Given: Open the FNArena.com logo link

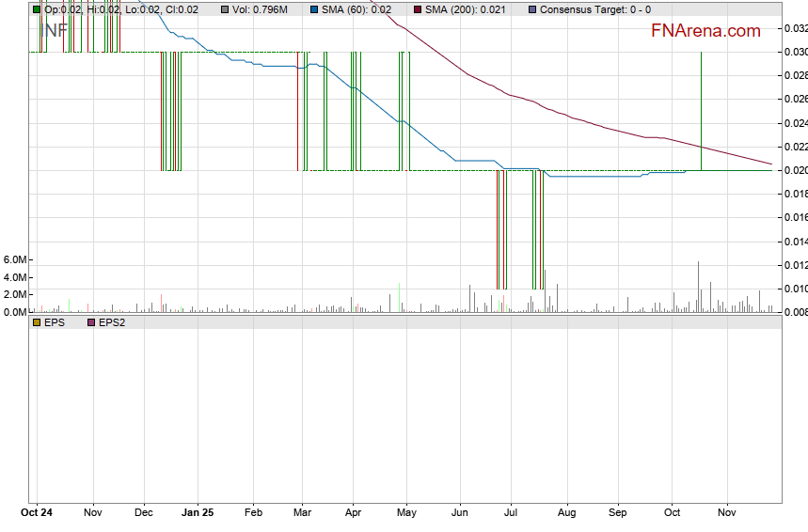Looking at the screenshot, I should coord(705,31).
